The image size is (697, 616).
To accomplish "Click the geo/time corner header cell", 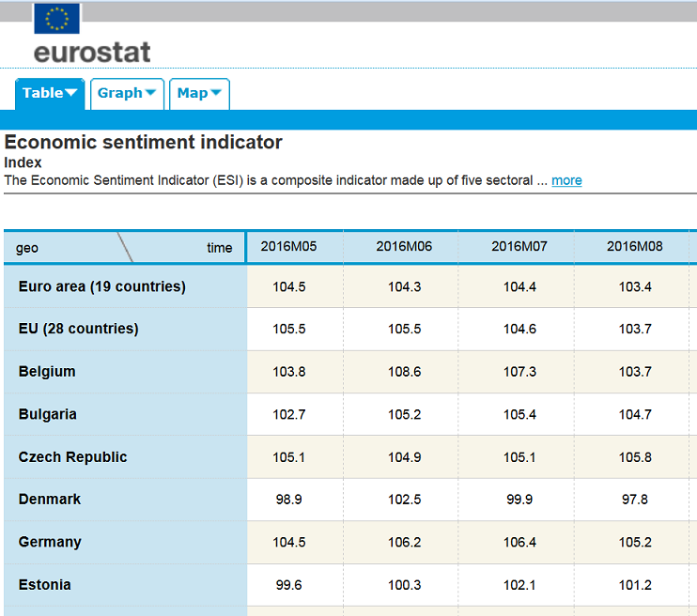I will point(124,248).
